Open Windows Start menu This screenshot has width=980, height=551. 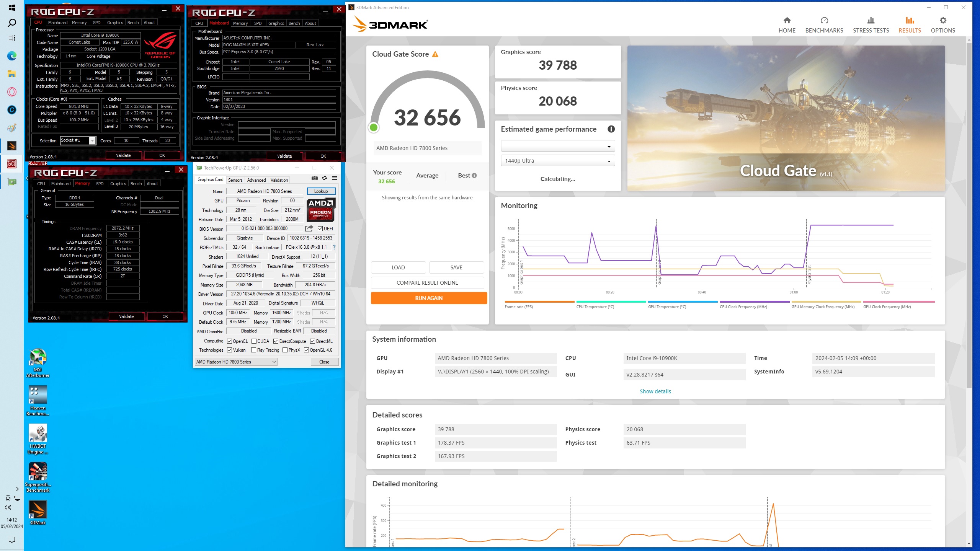click(11, 8)
